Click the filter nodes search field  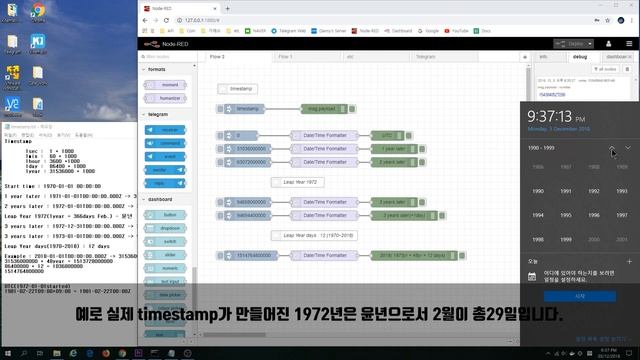point(168,57)
